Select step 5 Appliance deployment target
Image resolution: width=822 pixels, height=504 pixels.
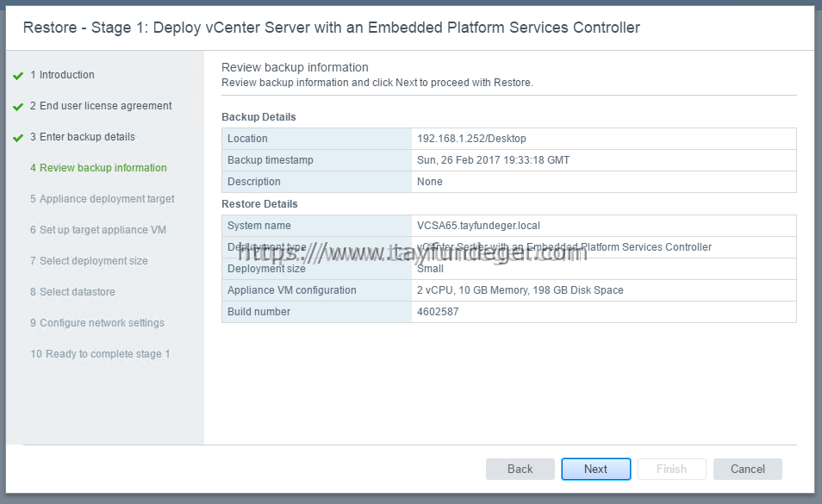103,198
